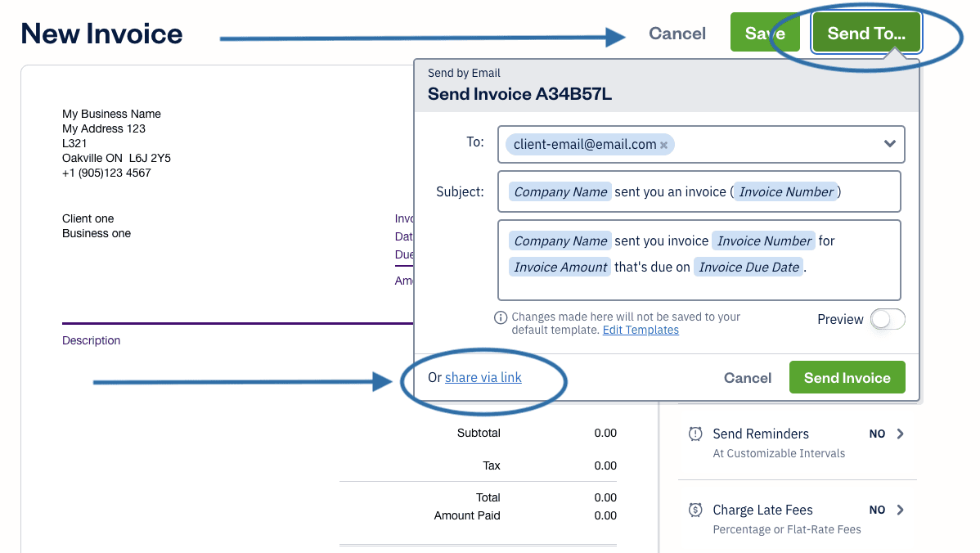Expand Charge Late Fees chevron
The height and width of the screenshot is (553, 980).
click(x=901, y=510)
